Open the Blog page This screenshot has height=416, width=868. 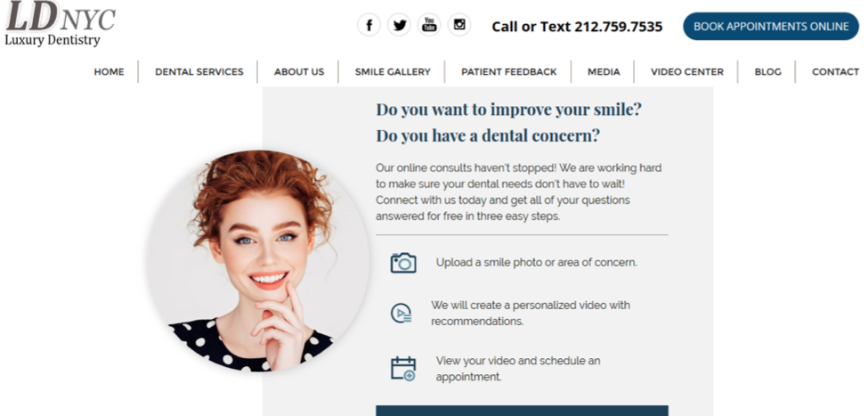click(x=767, y=72)
